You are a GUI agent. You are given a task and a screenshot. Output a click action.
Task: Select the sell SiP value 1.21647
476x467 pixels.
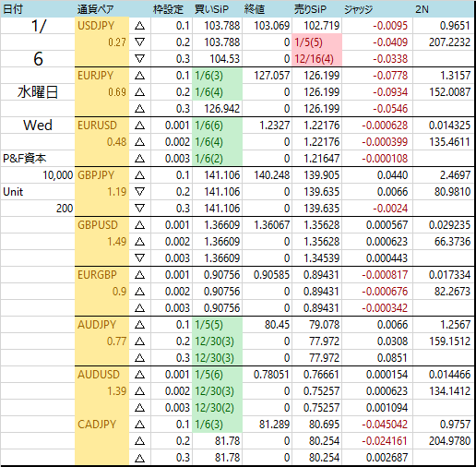[x=321, y=159]
